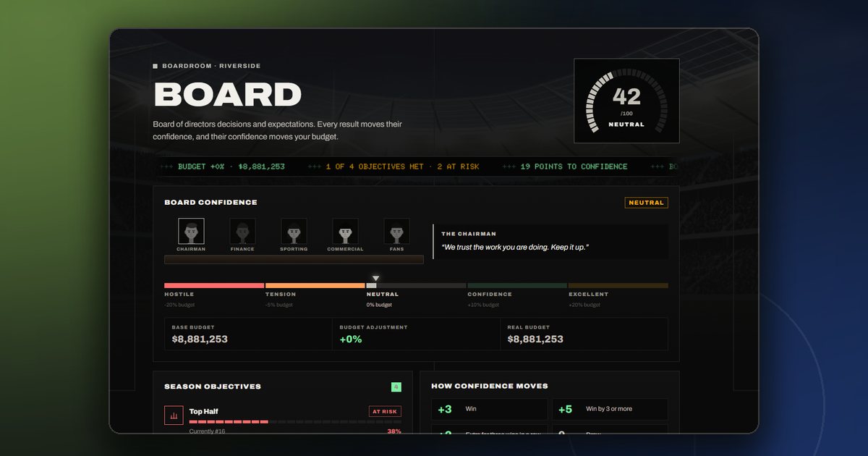Click the '+10% budget' label under Confidence
Image resolution: width=868 pixels, height=456 pixels.
(483, 305)
